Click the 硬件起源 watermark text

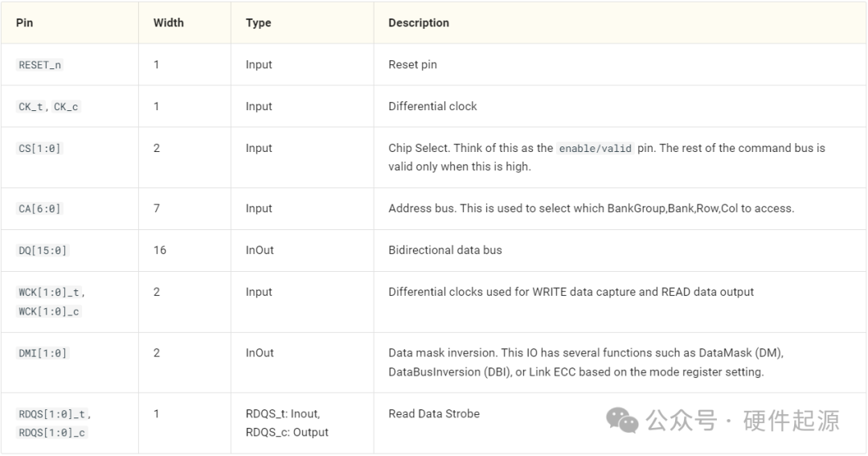[791, 420]
